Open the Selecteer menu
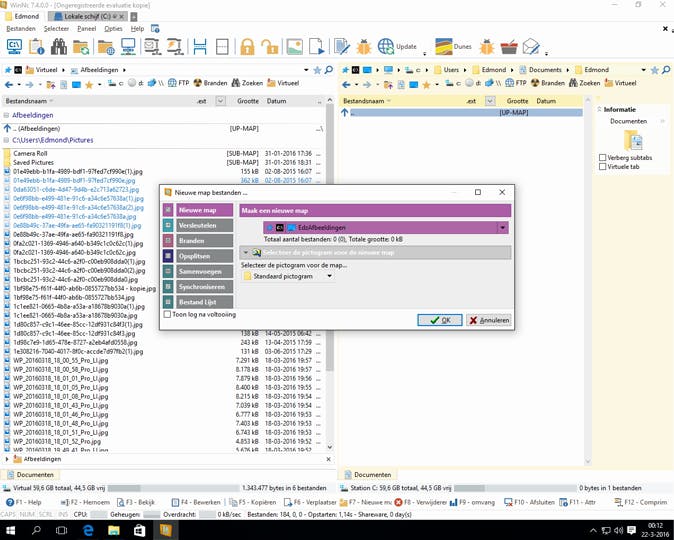The image size is (674, 540). (x=56, y=29)
